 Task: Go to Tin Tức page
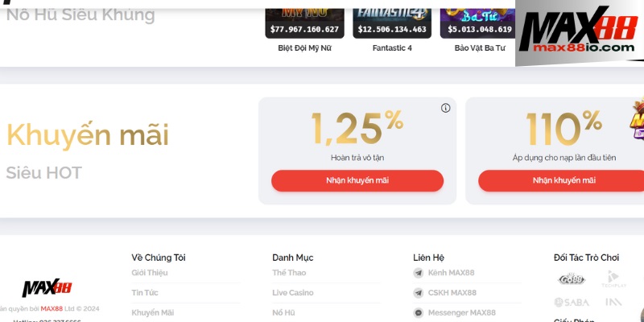(143, 293)
